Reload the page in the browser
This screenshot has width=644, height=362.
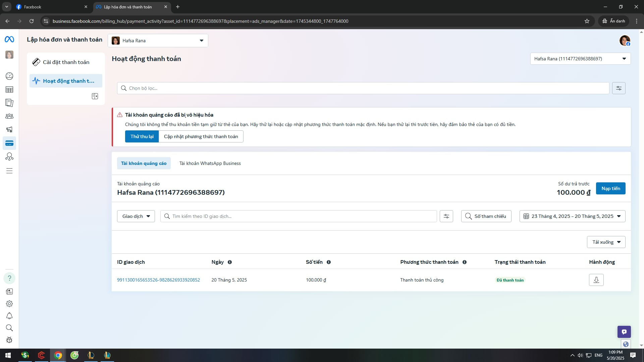32,21
